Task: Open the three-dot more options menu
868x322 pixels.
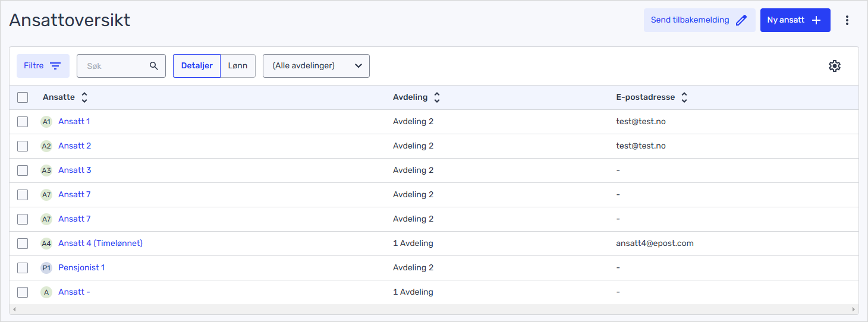Action: (x=847, y=20)
